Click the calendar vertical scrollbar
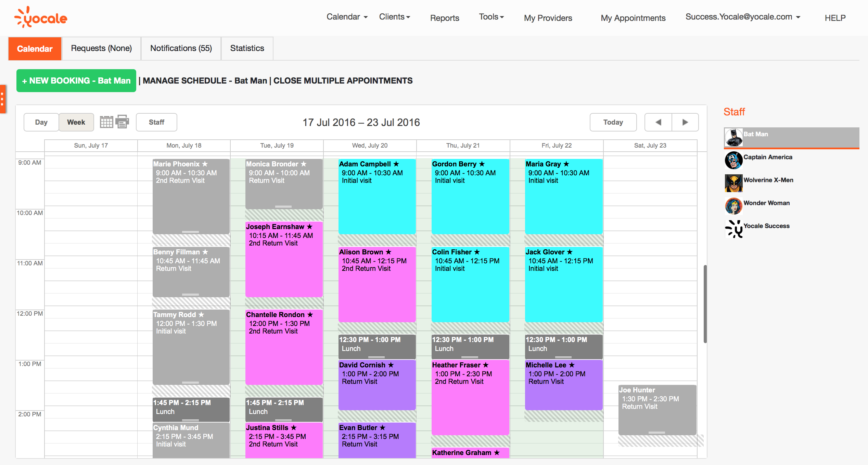Screen dimensions: 868x465 (x=705, y=303)
